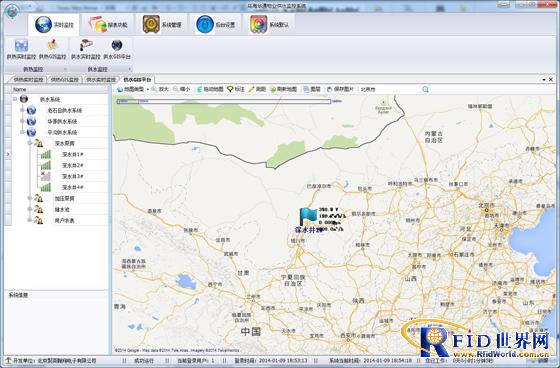Viewport: 560px width, 368px height.
Task: Open the 图层 layers tool
Action: 312,89
